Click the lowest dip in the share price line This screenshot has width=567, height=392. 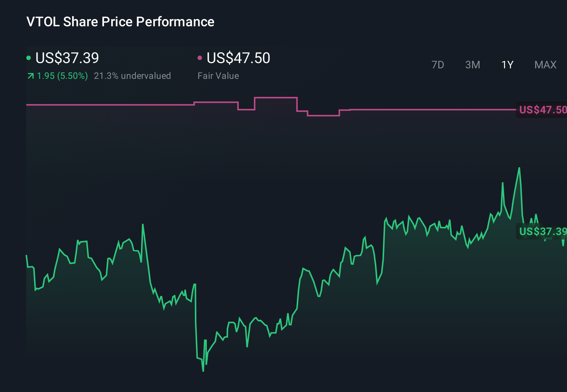click(x=203, y=371)
